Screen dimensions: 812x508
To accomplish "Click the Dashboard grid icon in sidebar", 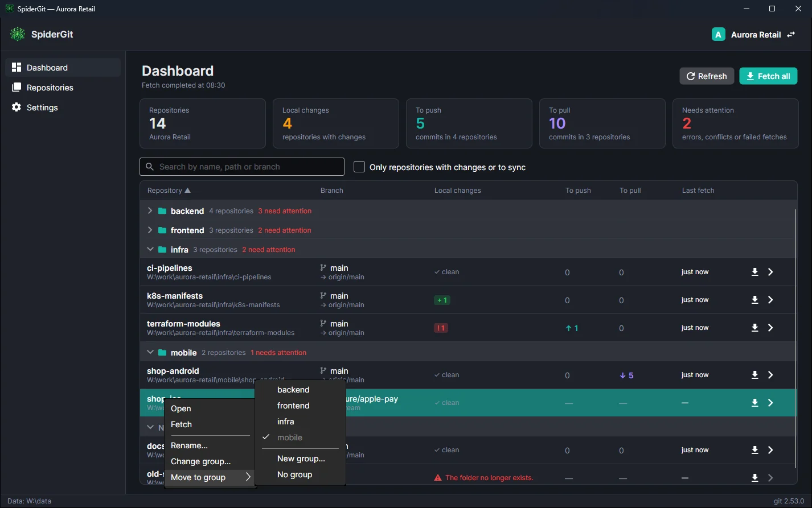I will coord(17,67).
